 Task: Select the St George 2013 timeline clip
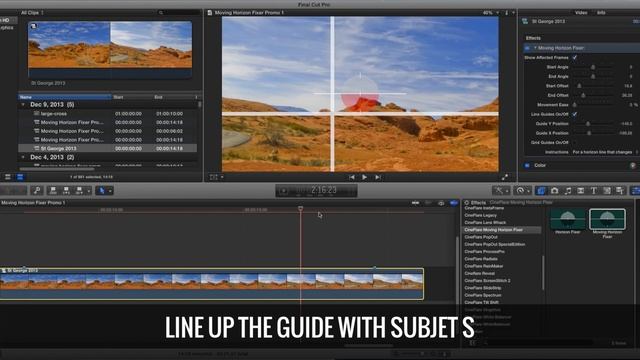[x=211, y=284]
